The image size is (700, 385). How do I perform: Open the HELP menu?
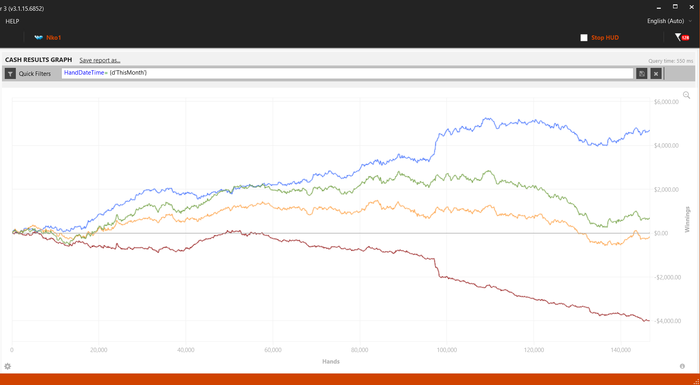12,21
